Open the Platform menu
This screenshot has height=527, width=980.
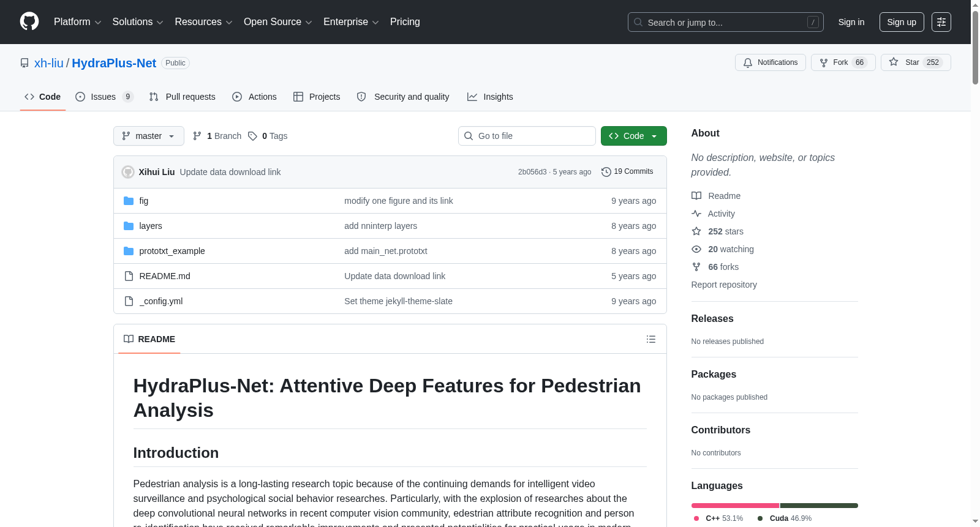tap(78, 22)
